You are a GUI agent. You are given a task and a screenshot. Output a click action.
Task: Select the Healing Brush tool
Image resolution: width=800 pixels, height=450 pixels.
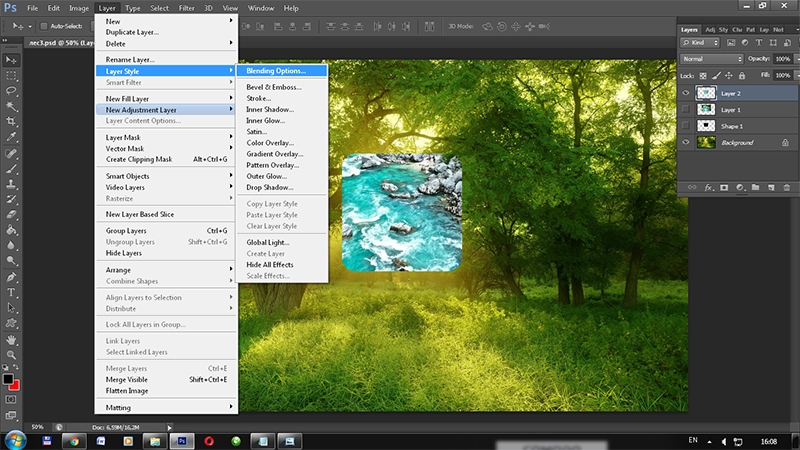coord(11,154)
